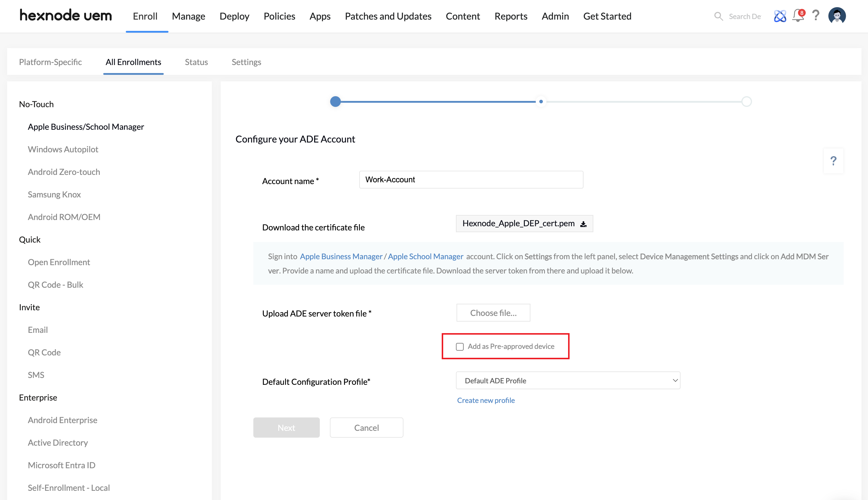Open the user profile avatar
Image resolution: width=868 pixels, height=500 pixels.
(x=837, y=16)
